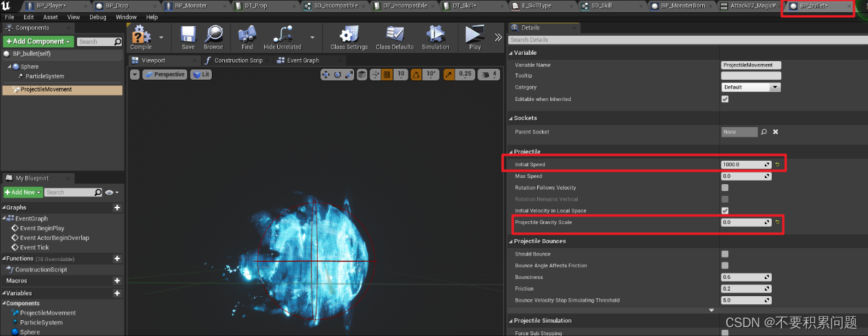The height and width of the screenshot is (336, 868).
Task: Browse to the asset in Content Browser
Action: tap(213, 36)
